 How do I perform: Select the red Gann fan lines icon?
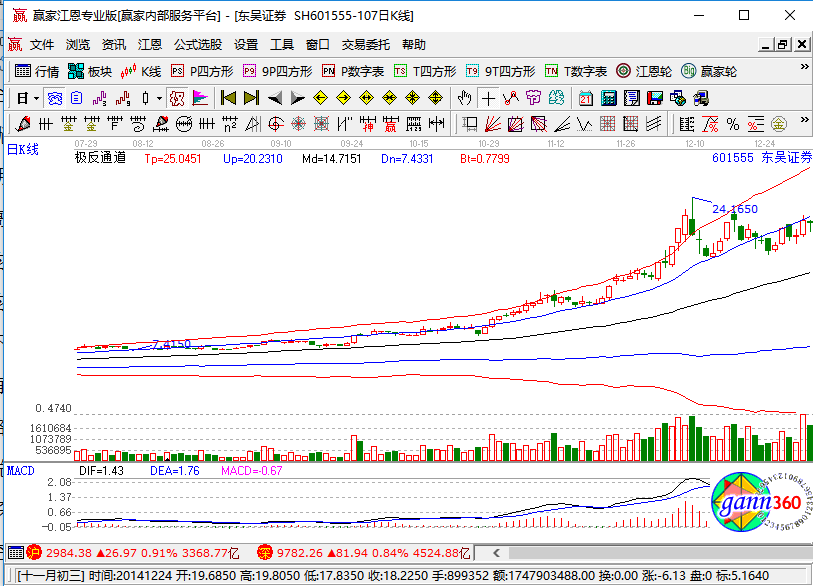pos(493,124)
